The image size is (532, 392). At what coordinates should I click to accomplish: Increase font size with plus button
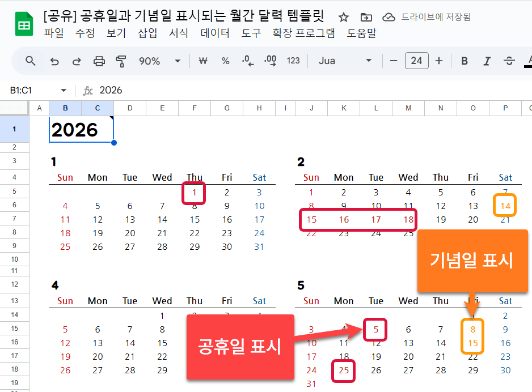439,61
